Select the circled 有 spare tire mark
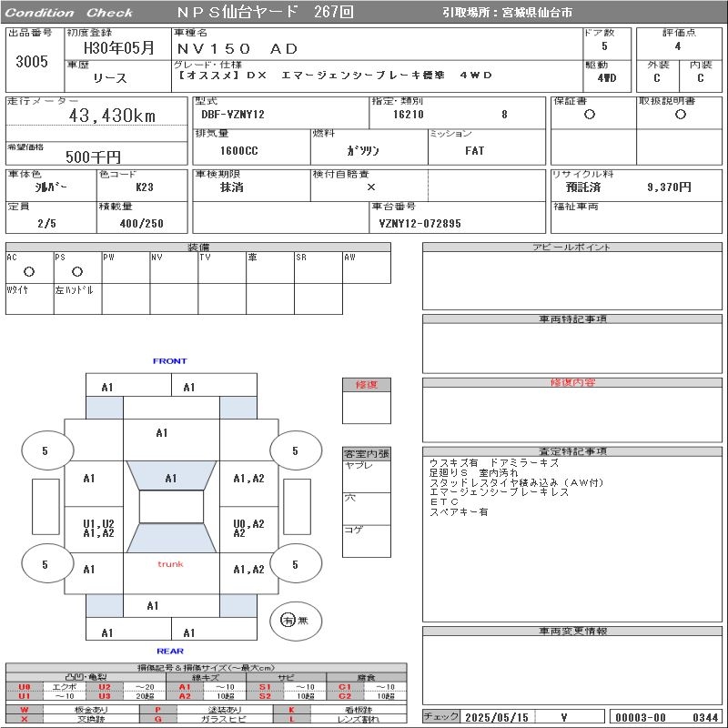Image resolution: width=728 pixels, height=728 pixels. pos(288,620)
